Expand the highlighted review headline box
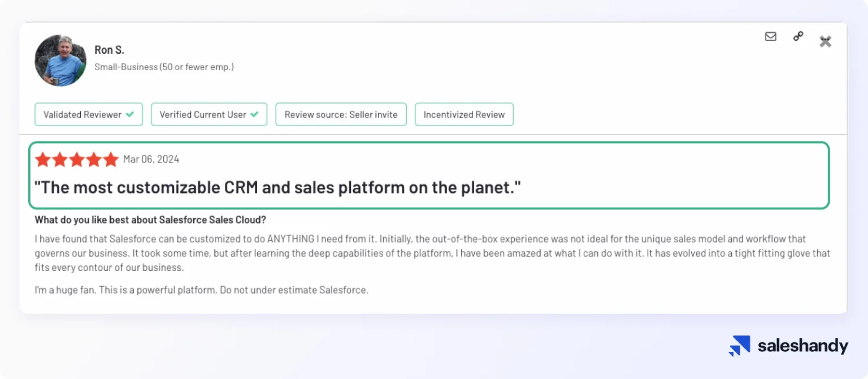 pos(434,175)
